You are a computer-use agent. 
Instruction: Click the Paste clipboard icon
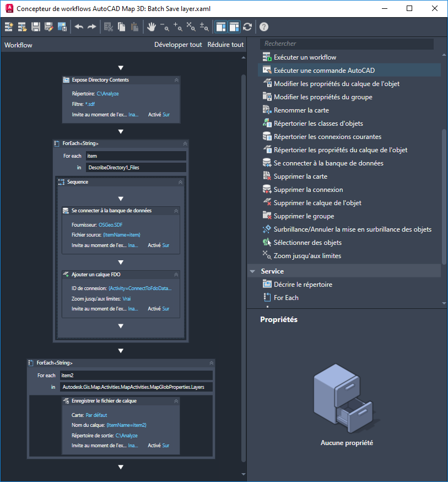point(134,27)
